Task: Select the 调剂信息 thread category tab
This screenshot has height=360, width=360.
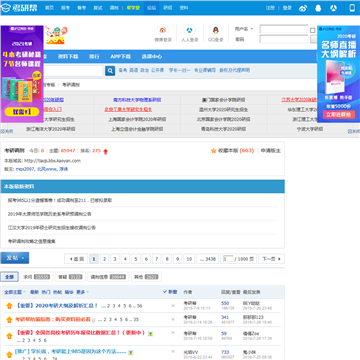Action: pyautogui.click(x=108, y=277)
